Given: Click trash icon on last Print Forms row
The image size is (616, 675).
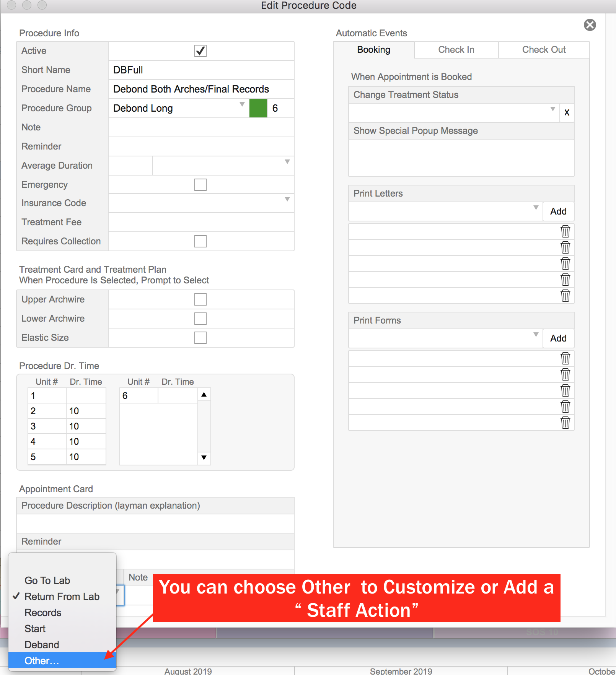Looking at the screenshot, I should [x=565, y=423].
